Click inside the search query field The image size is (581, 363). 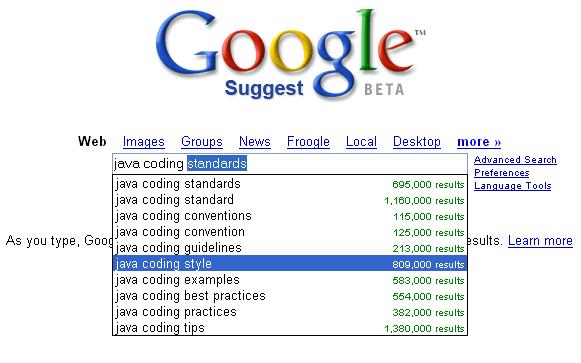pos(290,163)
